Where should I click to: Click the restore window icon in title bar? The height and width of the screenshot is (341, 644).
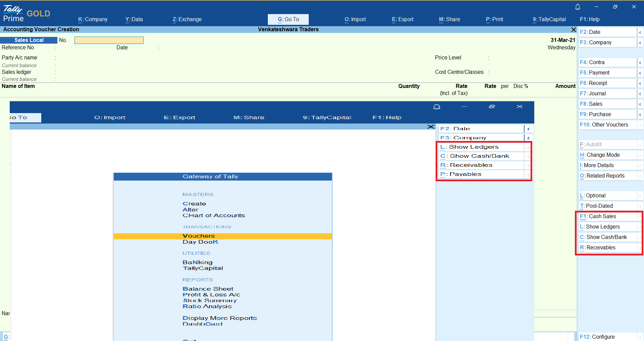pyautogui.click(x=615, y=7)
